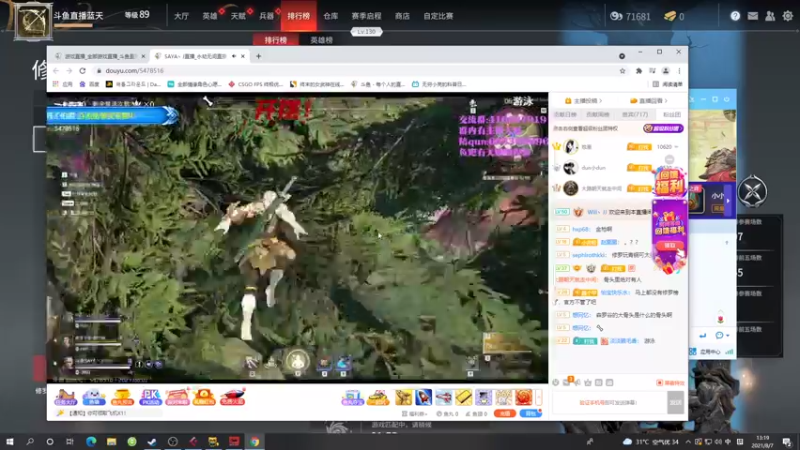The height and width of the screenshot is (450, 800).
Task: Open the 百度 bookmark
Action: [90, 84]
